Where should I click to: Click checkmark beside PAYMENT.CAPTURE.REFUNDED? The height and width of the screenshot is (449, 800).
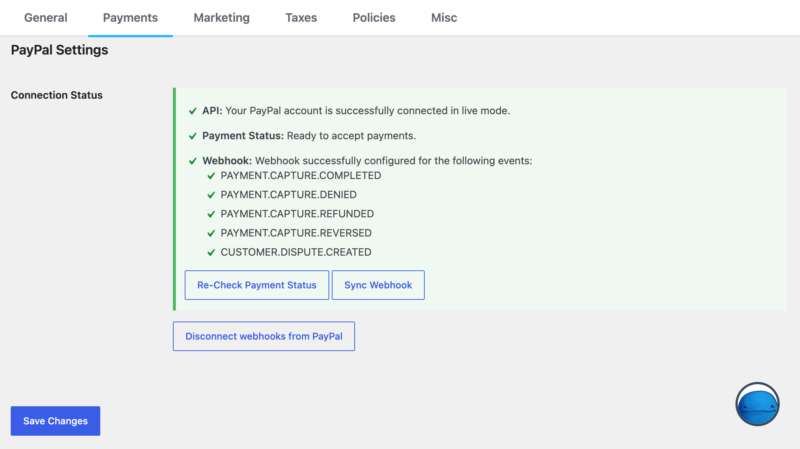211,214
